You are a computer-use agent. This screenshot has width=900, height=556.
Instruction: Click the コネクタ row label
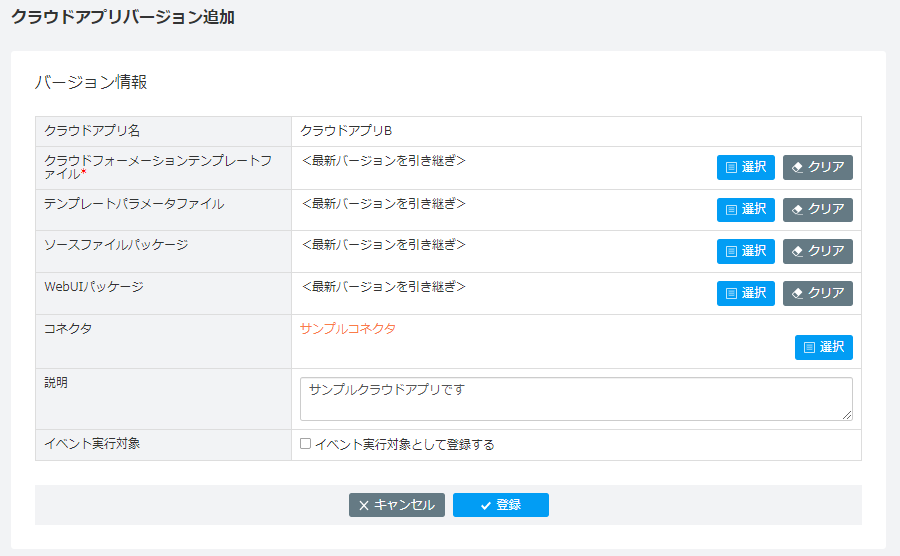tap(68, 329)
